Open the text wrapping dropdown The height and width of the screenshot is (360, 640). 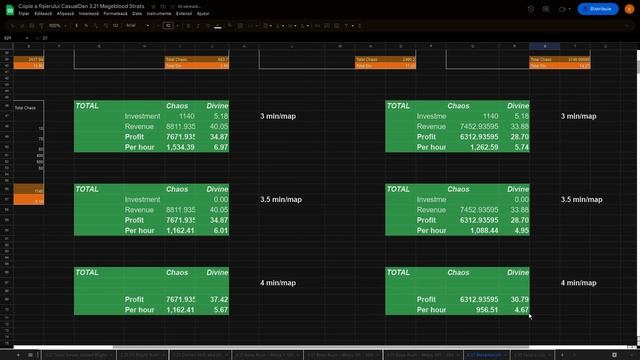pyautogui.click(x=292, y=26)
